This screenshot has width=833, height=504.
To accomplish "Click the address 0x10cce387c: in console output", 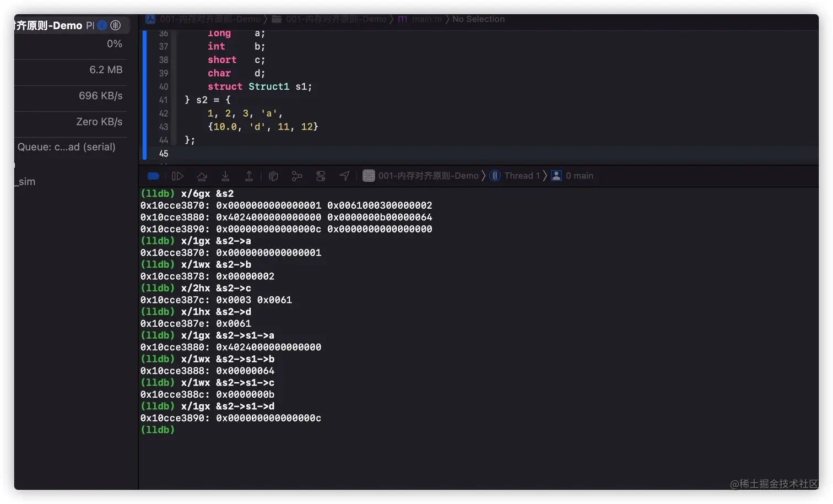I will [175, 300].
